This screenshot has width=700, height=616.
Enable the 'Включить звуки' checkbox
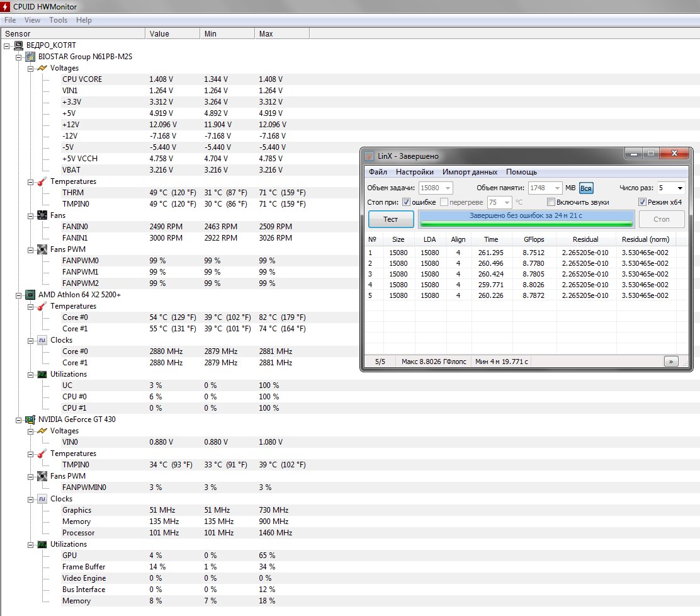pos(551,202)
